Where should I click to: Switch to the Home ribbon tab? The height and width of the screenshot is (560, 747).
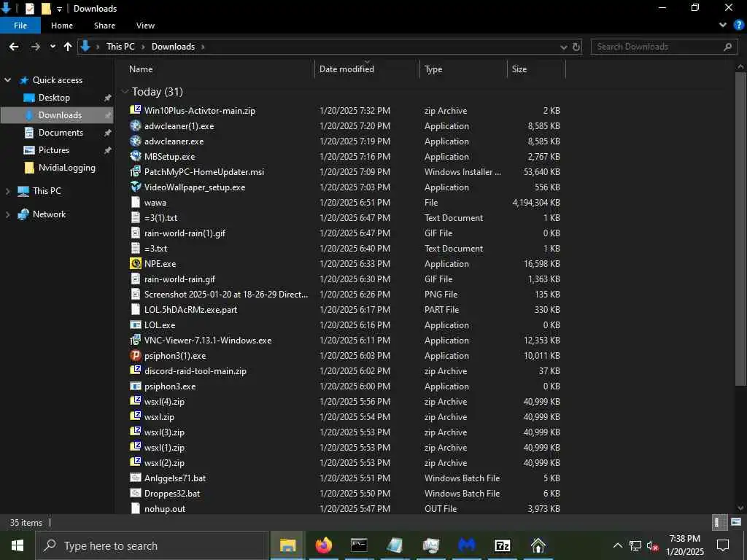pyautogui.click(x=62, y=26)
